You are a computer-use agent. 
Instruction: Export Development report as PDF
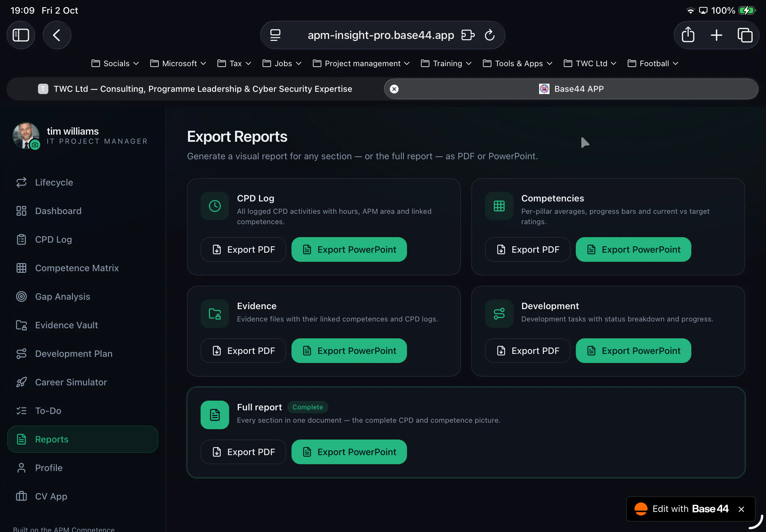[527, 351]
